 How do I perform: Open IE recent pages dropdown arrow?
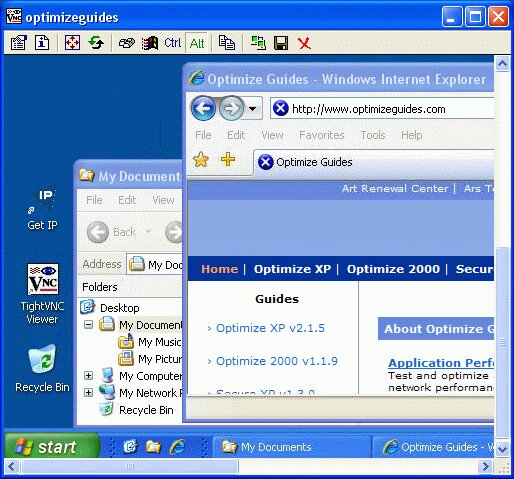(253, 108)
